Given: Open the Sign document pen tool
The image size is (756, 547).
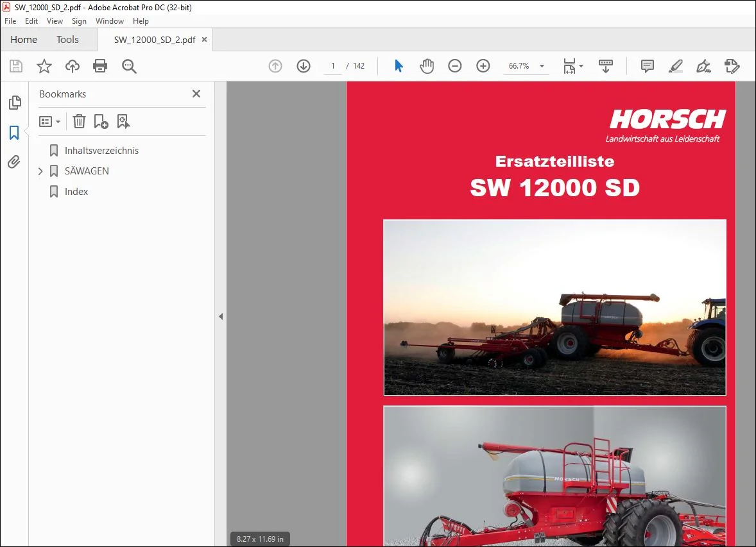Looking at the screenshot, I should (x=703, y=66).
